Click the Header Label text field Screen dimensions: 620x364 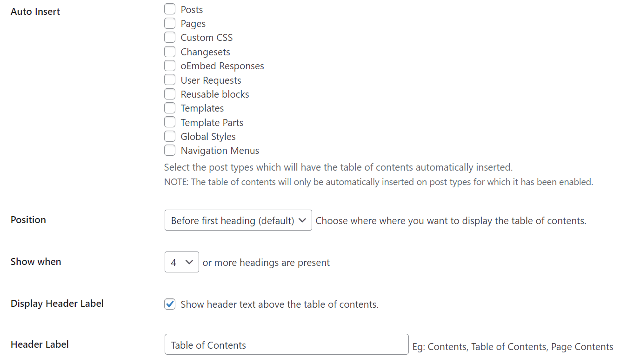pyautogui.click(x=286, y=345)
